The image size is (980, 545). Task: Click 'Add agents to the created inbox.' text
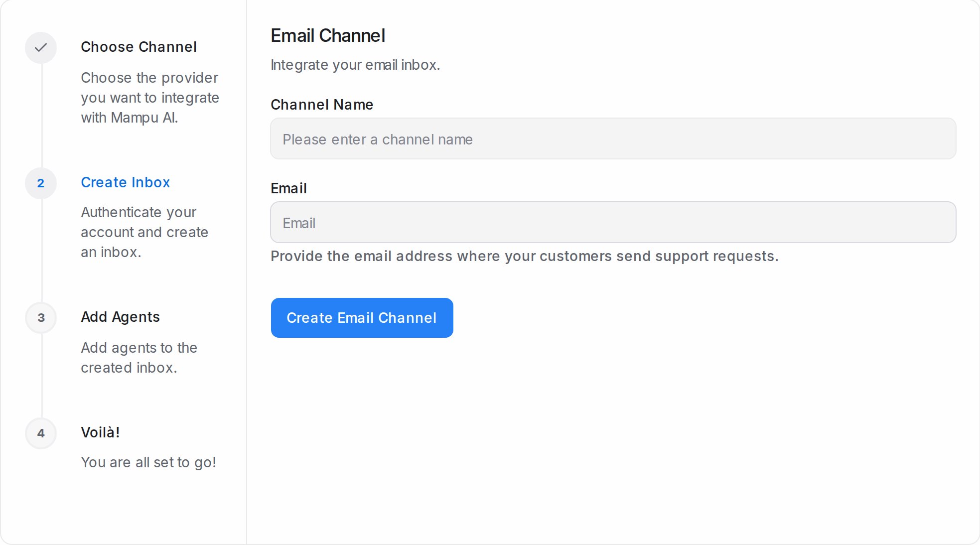(139, 358)
